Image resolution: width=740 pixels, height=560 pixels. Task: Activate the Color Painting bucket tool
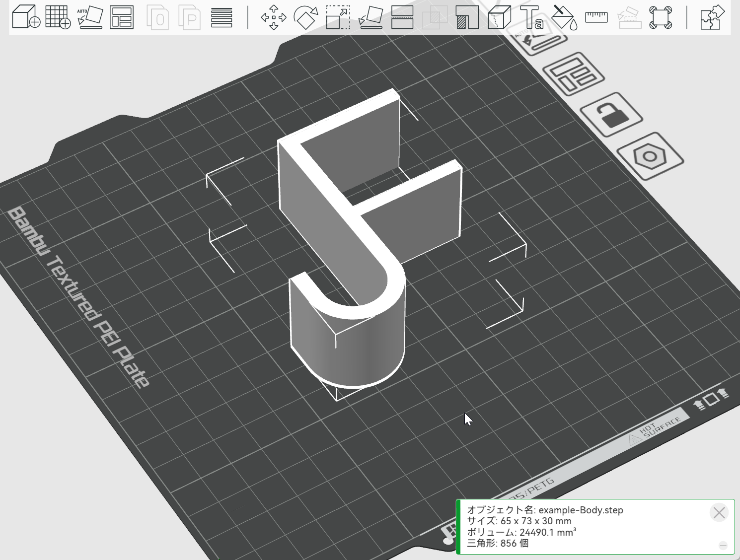pyautogui.click(x=564, y=17)
